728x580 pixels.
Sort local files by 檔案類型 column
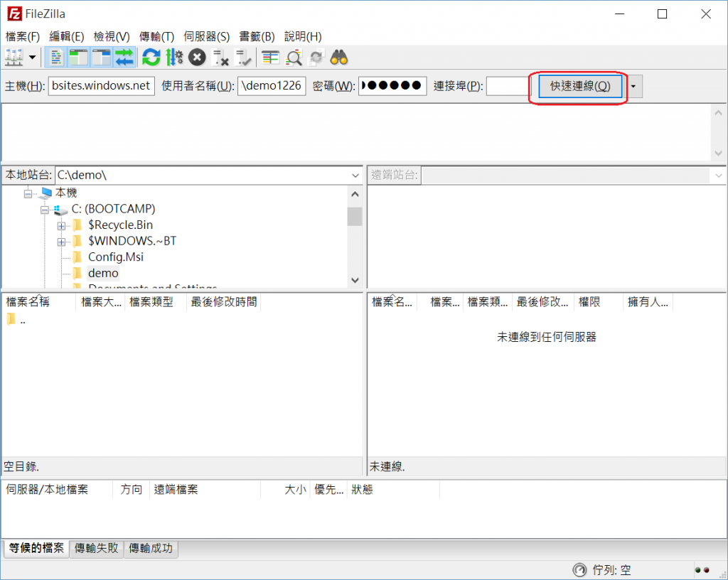155,302
